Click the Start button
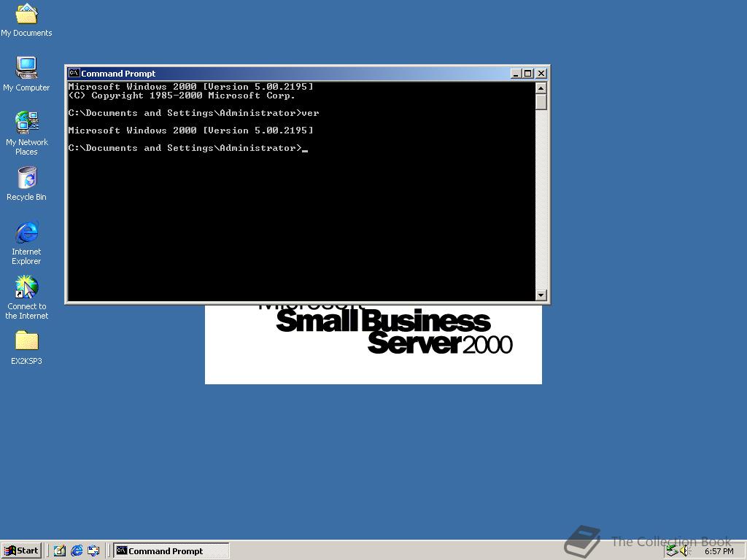The height and width of the screenshot is (560, 747). click(x=21, y=551)
